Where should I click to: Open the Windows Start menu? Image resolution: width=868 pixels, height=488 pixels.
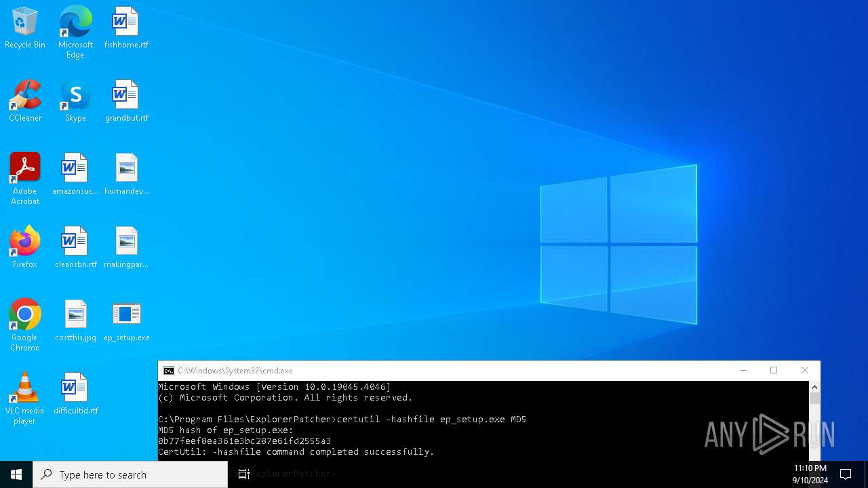pos(16,474)
